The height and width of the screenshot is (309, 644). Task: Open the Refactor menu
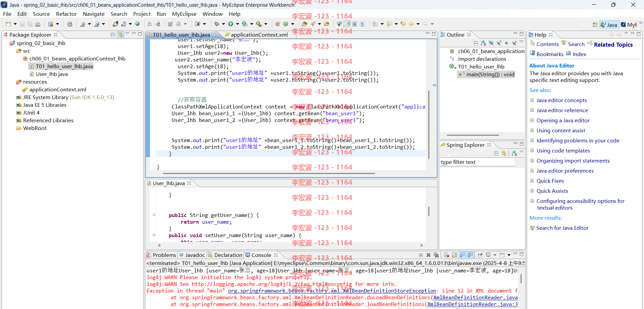66,14
